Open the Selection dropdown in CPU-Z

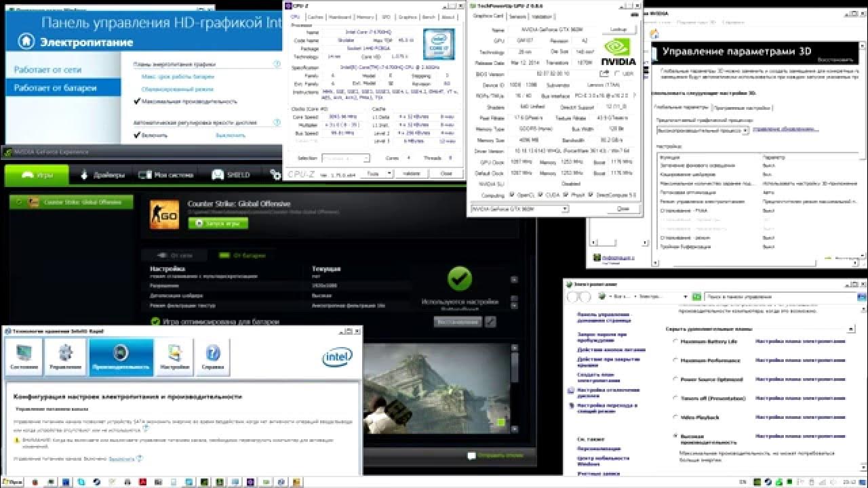[345, 158]
